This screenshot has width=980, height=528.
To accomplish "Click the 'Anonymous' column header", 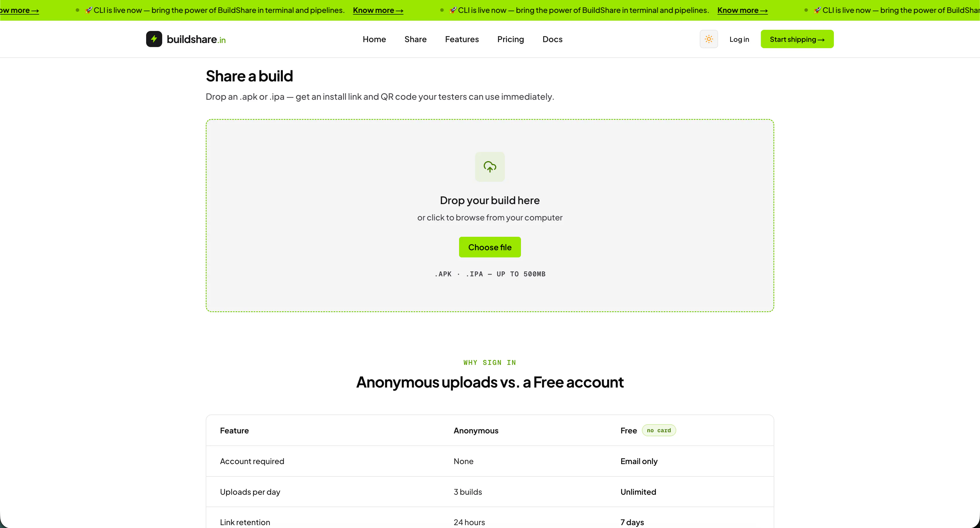I will [x=476, y=431].
